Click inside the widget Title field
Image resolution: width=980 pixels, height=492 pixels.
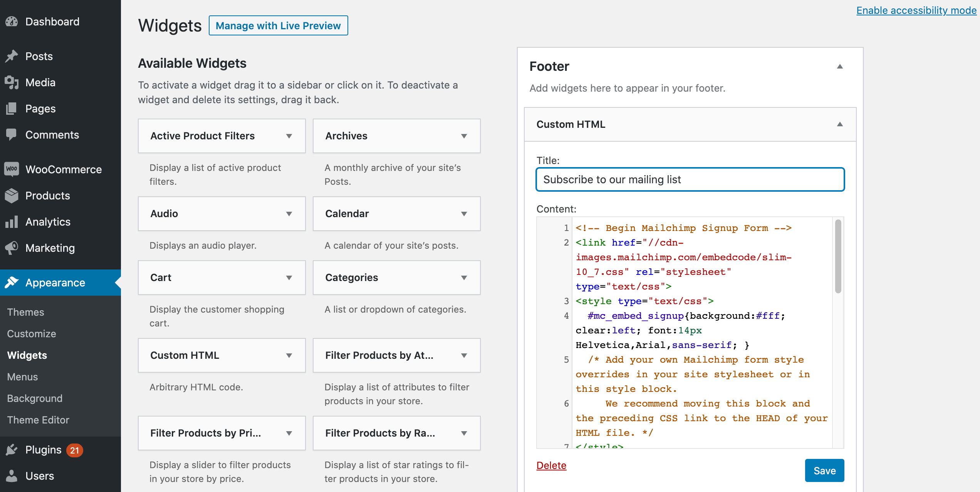(690, 179)
